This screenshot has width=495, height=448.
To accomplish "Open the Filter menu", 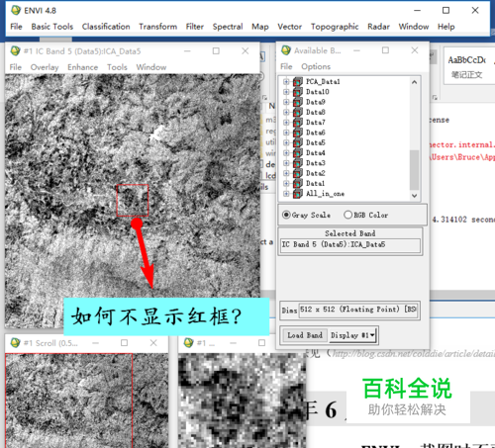I will pos(195,27).
